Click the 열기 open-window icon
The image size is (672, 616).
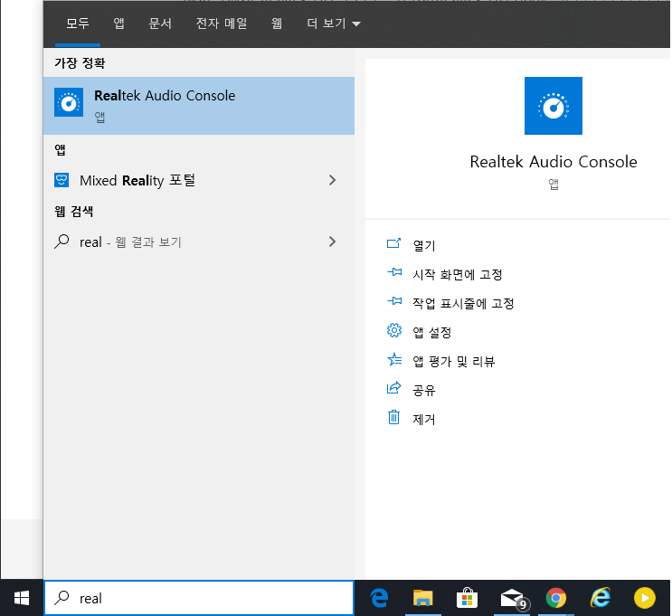coord(393,243)
